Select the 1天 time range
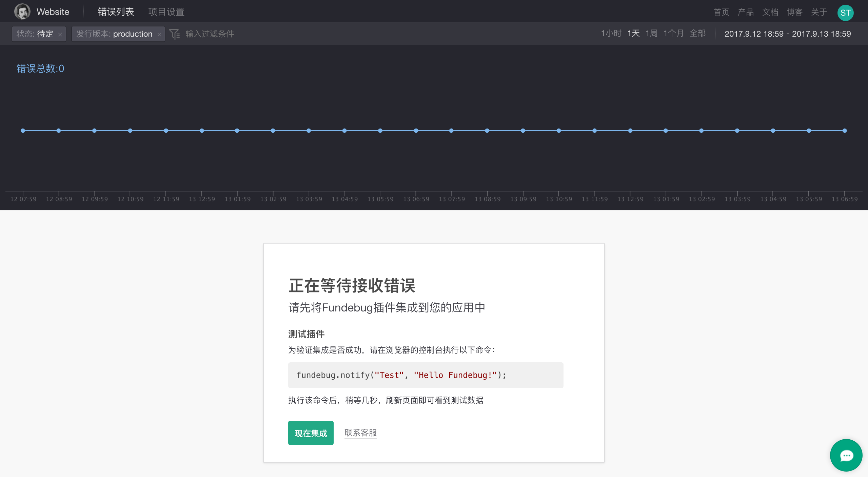868x477 pixels. tap(633, 33)
